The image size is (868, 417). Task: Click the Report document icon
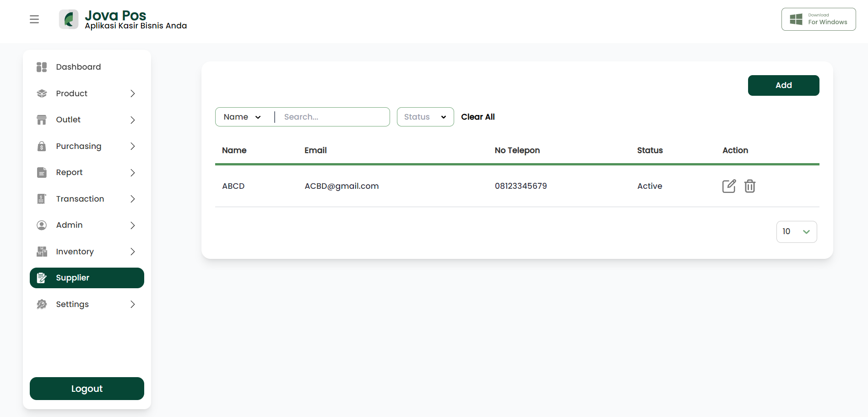click(x=42, y=172)
